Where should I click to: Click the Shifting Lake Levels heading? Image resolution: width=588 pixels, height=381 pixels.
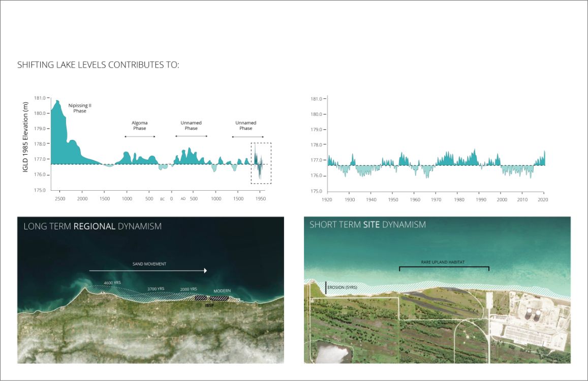(x=98, y=65)
